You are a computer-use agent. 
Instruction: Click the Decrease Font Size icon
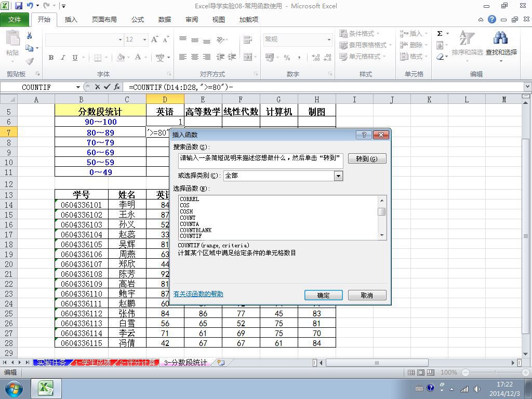click(x=166, y=39)
